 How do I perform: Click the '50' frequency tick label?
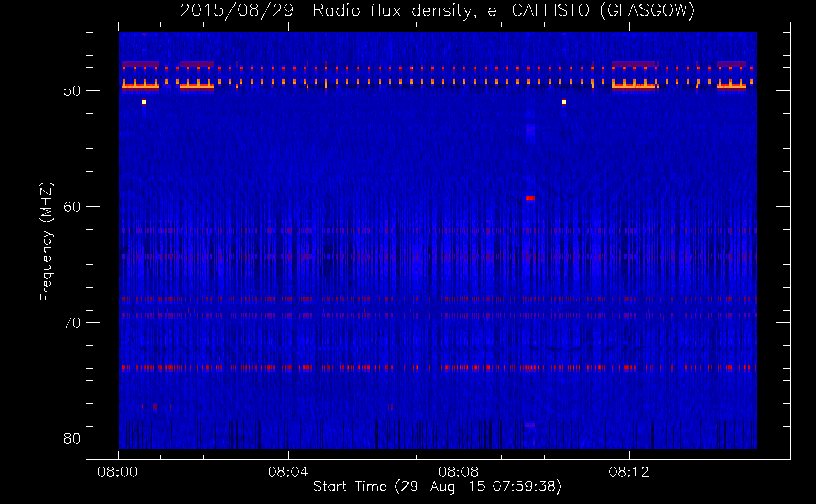[72, 91]
